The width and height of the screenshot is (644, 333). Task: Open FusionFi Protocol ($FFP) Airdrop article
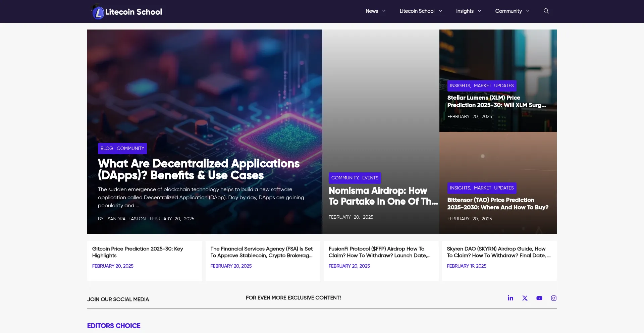(379, 252)
